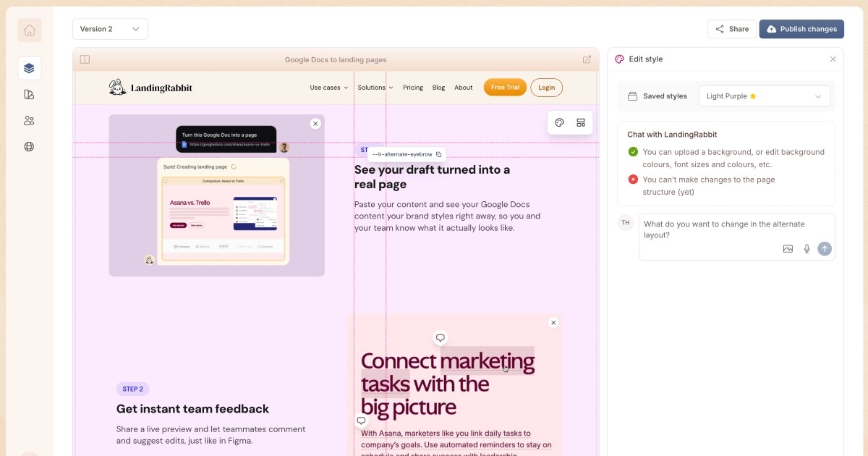
Task: Select the layers stack sidebar icon
Action: coord(30,68)
